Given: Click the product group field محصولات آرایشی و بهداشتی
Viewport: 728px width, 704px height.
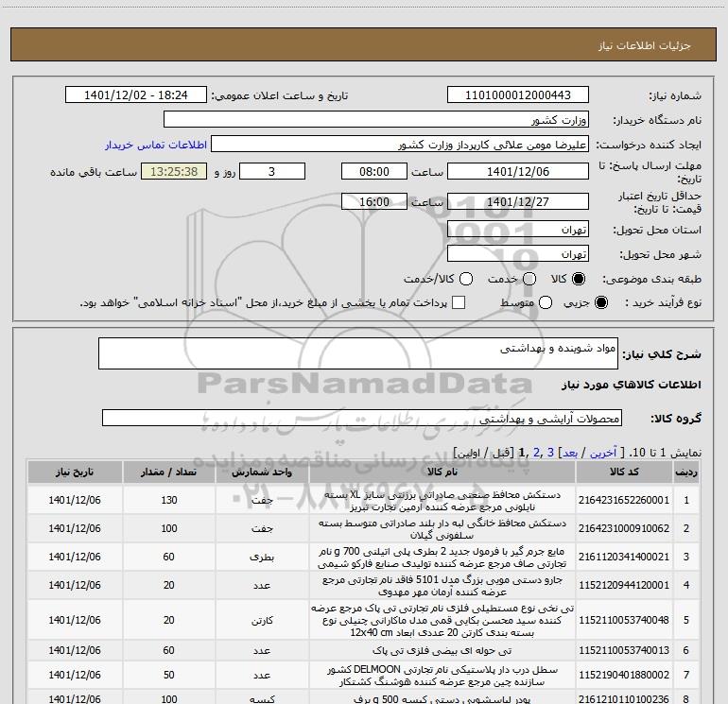Looking at the screenshot, I should 362,418.
